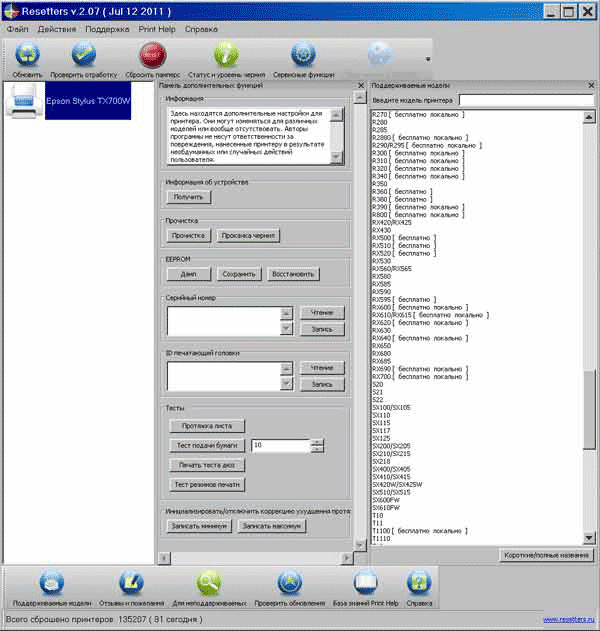Open Отзывы и пожелания notepad icon
This screenshot has height=631, width=600.
[x=131, y=583]
